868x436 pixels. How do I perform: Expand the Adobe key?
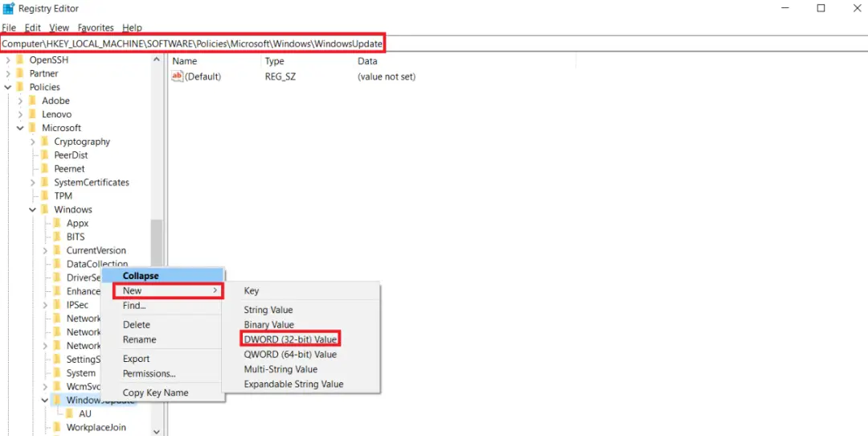(20, 101)
